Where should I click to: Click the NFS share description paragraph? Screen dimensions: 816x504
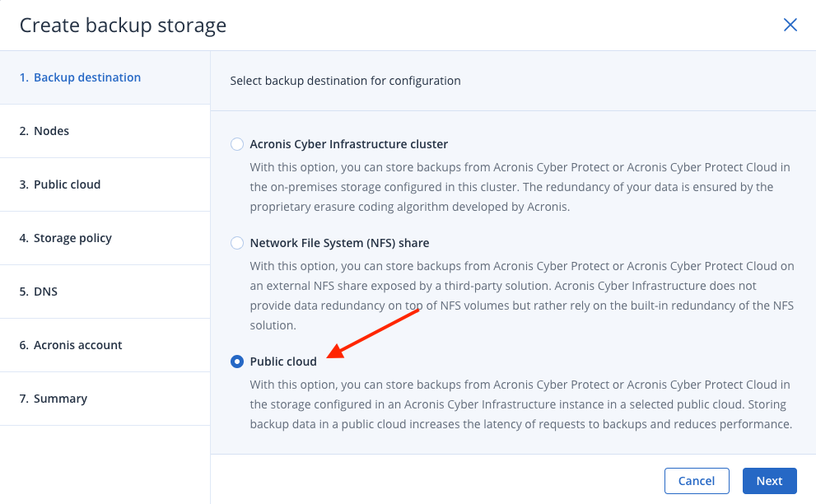(x=522, y=296)
